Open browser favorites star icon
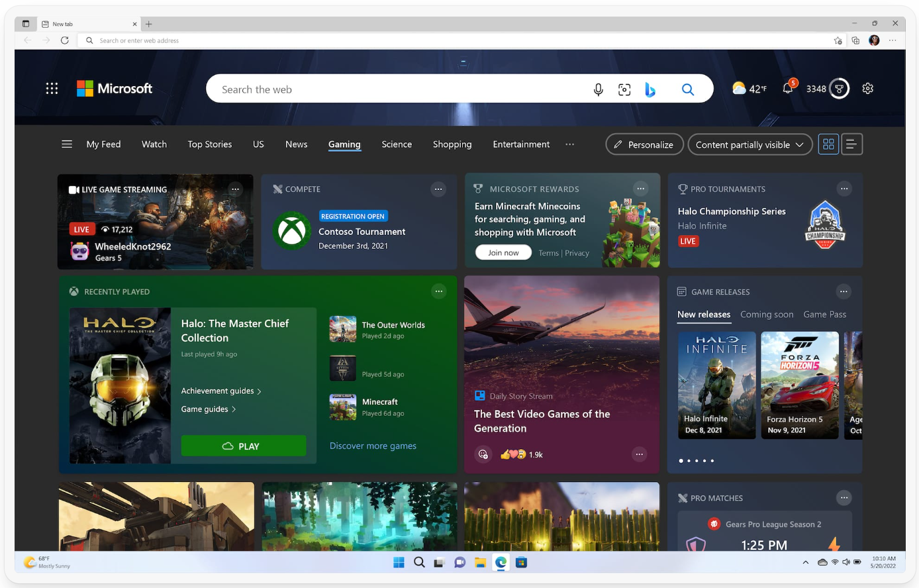This screenshot has height=588, width=919. [838, 40]
